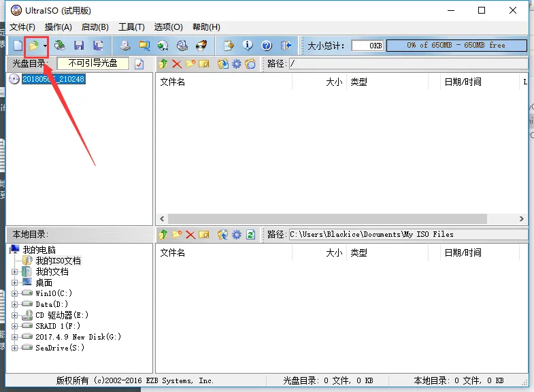Click the Save As multi-floppy icon
The width and height of the screenshot is (534, 392).
98,46
